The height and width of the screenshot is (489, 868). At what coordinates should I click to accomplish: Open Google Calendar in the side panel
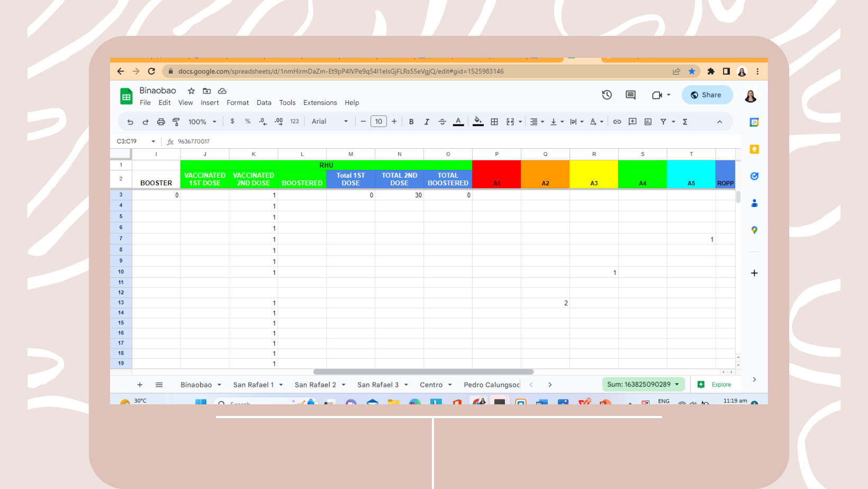tap(754, 122)
